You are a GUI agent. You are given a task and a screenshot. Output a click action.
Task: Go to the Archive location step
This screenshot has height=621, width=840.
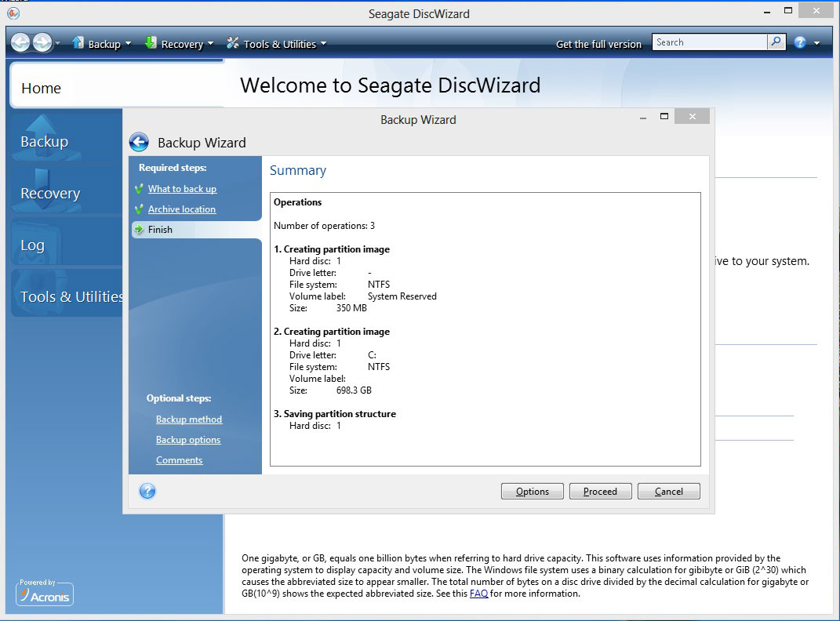pos(182,209)
